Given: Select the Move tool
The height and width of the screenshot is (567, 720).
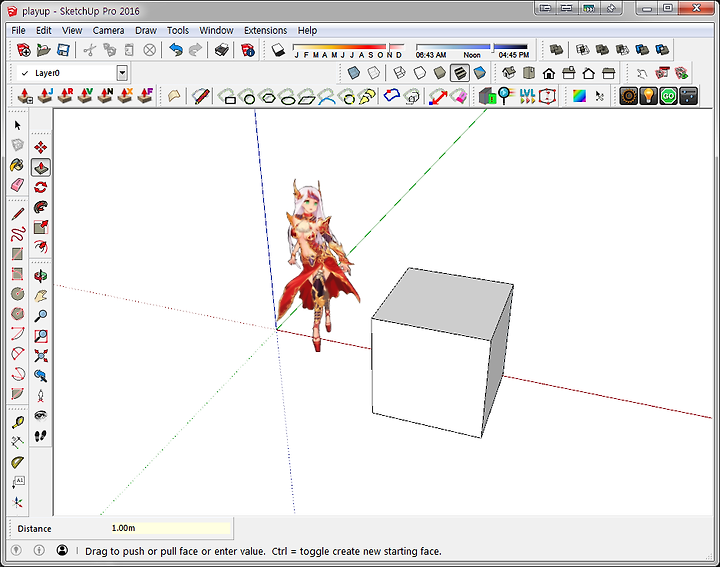Looking at the screenshot, I should pos(41,147).
